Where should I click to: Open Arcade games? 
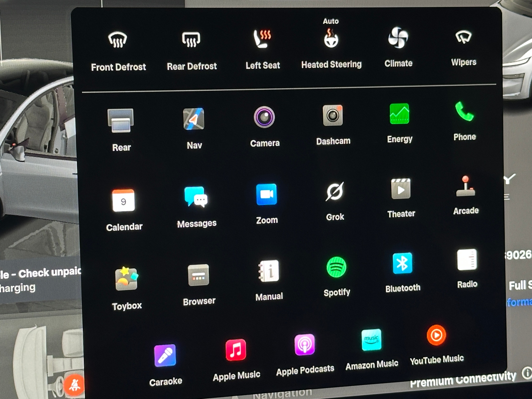pyautogui.click(x=465, y=187)
